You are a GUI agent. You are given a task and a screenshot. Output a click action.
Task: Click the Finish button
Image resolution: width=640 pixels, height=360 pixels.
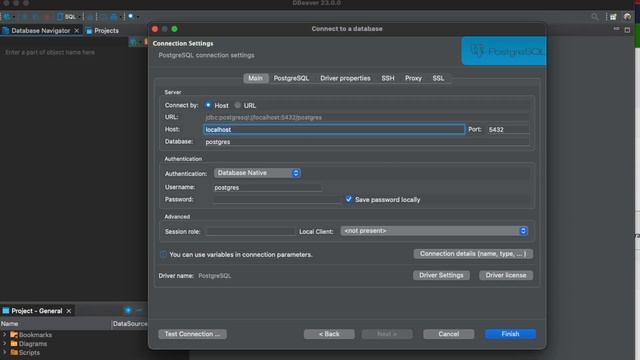click(x=510, y=334)
